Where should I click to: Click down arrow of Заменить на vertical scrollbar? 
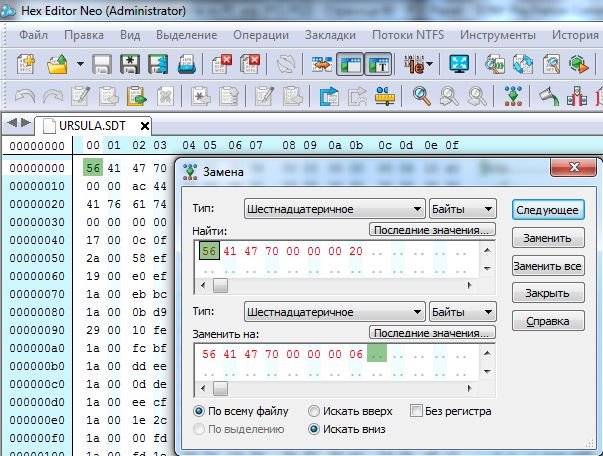(487, 371)
